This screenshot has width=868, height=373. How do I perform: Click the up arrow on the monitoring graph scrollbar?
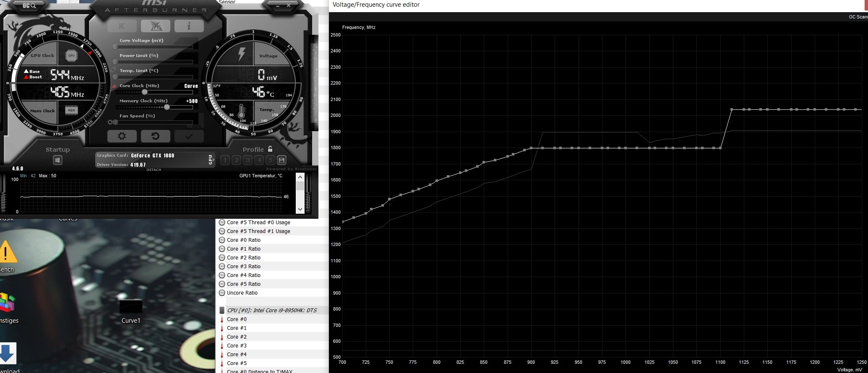[300, 177]
